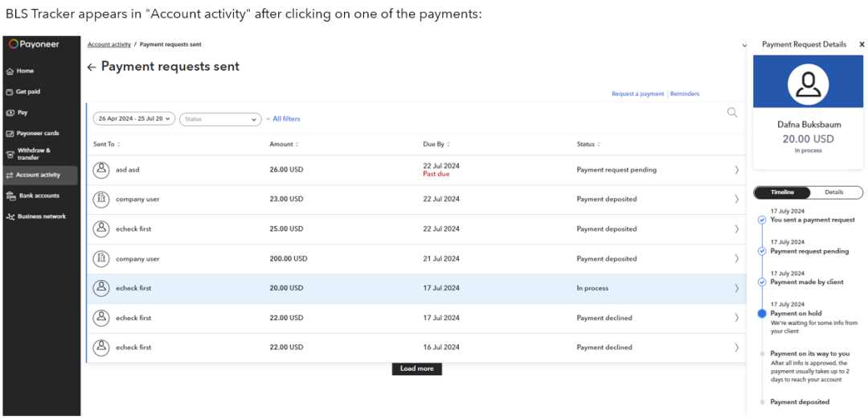
Task: Select the Timeline tab
Action: 782,192
